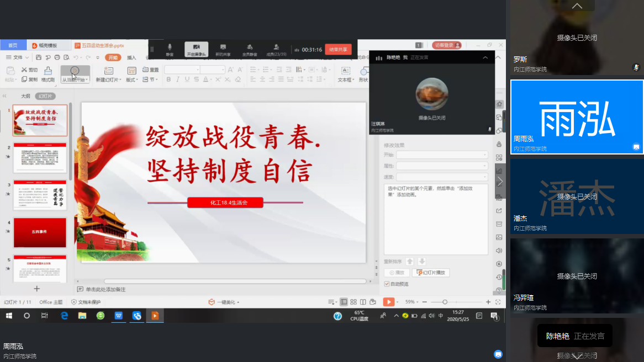Open the font name combo box
Image resolution: width=644 pixels, height=362 pixels.
click(182, 70)
